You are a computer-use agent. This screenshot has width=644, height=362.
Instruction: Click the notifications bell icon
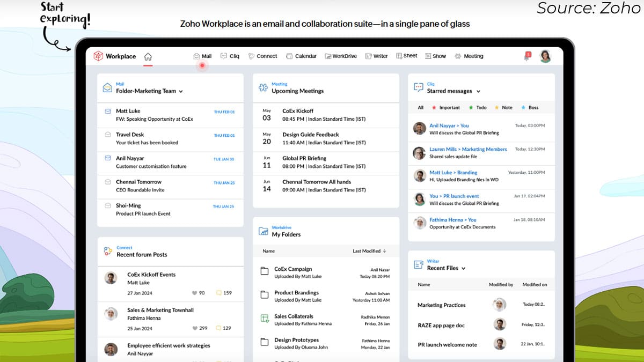tap(528, 56)
